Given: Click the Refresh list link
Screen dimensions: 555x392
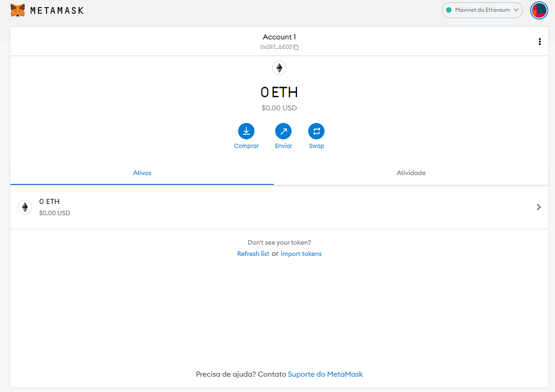Looking at the screenshot, I should coord(253,254).
